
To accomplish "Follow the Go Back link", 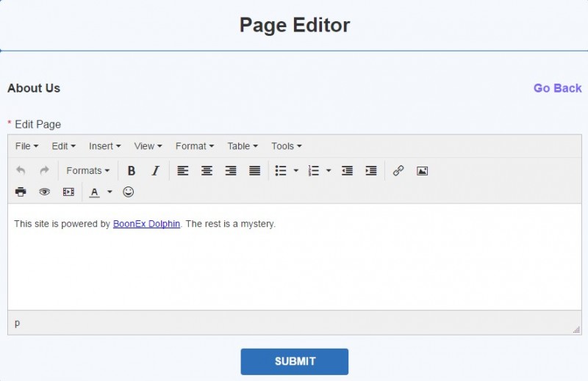I will [x=557, y=88].
